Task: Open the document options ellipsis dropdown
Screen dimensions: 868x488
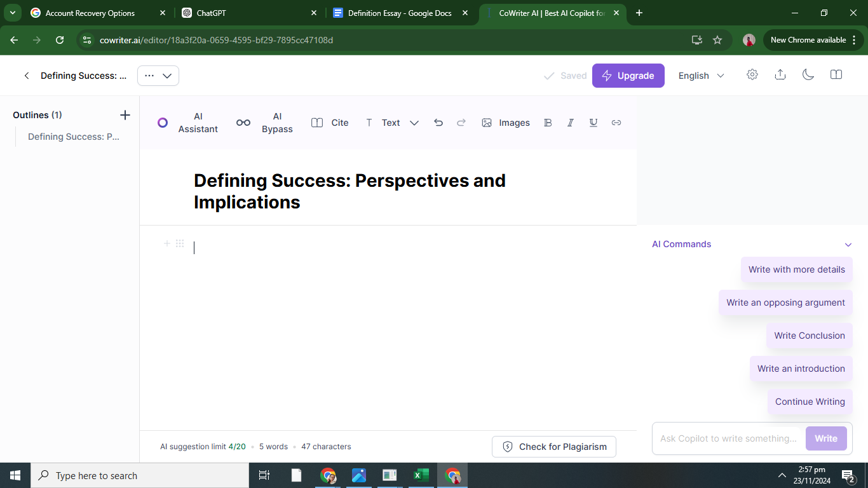Action: 158,76
